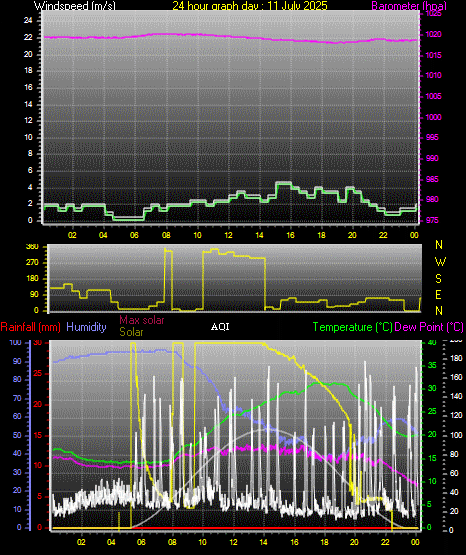Viewport: 466px width, 555px height.
Task: Click the 'Solar' legend label
Action: coord(131,332)
